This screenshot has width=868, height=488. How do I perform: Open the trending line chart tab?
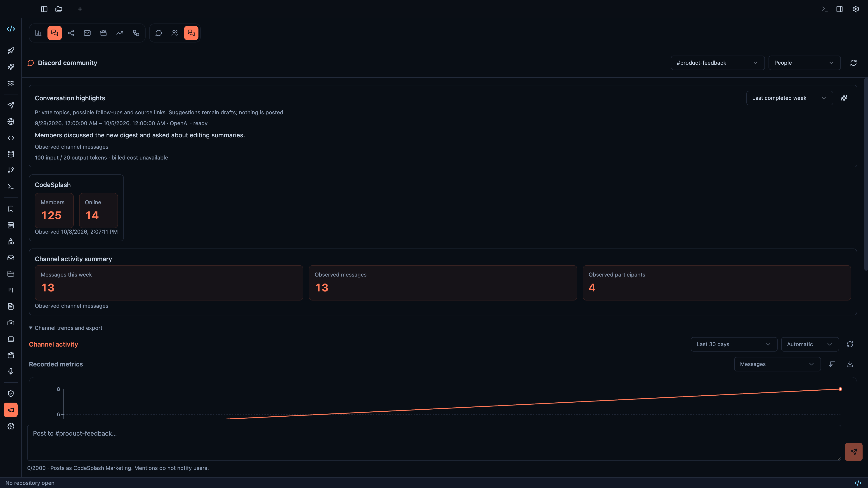(120, 33)
